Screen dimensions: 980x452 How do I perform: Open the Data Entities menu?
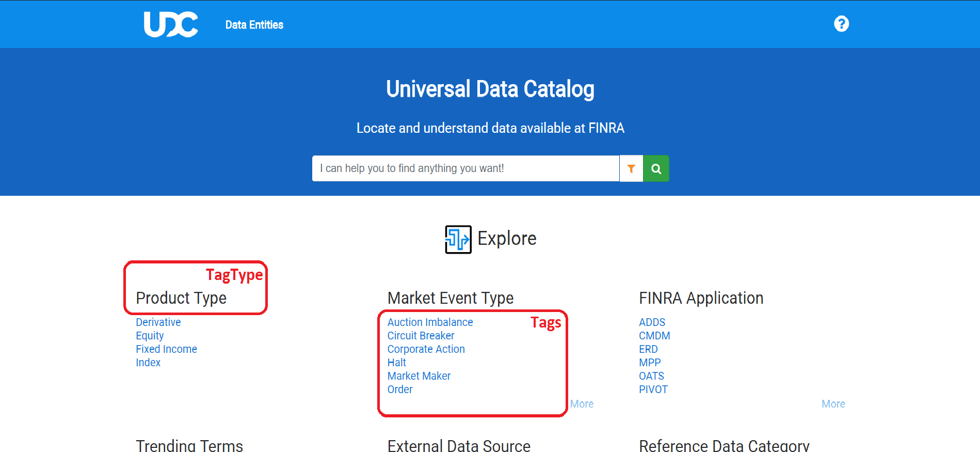254,25
